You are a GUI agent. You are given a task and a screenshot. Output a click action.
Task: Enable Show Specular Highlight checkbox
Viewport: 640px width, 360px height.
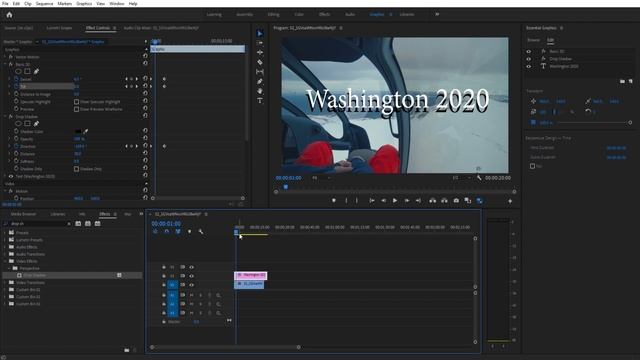pyautogui.click(x=76, y=102)
